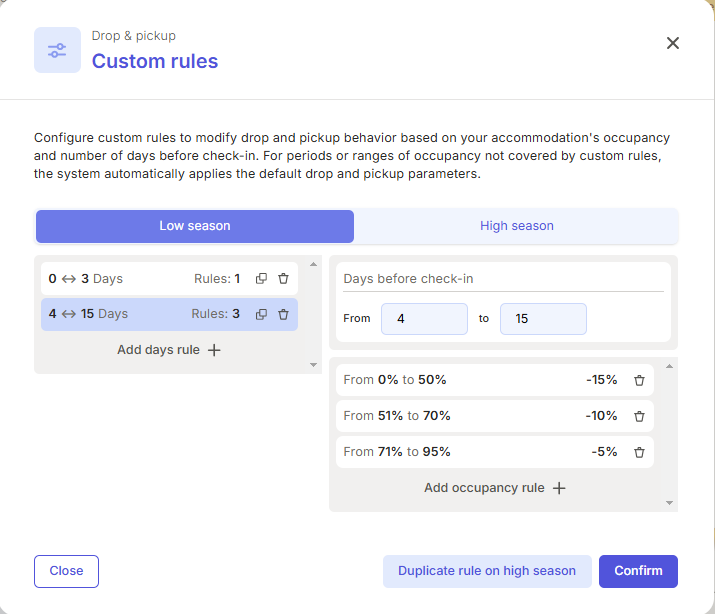
Task: Duplicate the 4 to 15 Days rule
Action: tap(261, 314)
